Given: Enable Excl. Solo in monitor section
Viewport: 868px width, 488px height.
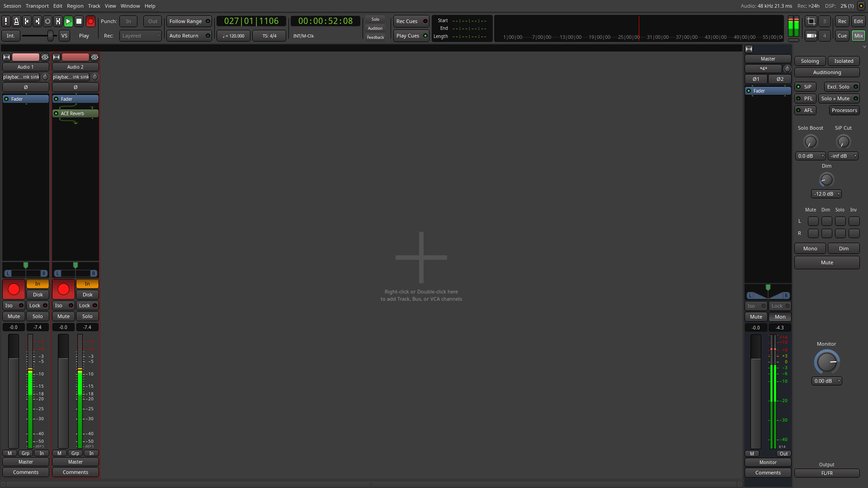Looking at the screenshot, I should pos(842,87).
